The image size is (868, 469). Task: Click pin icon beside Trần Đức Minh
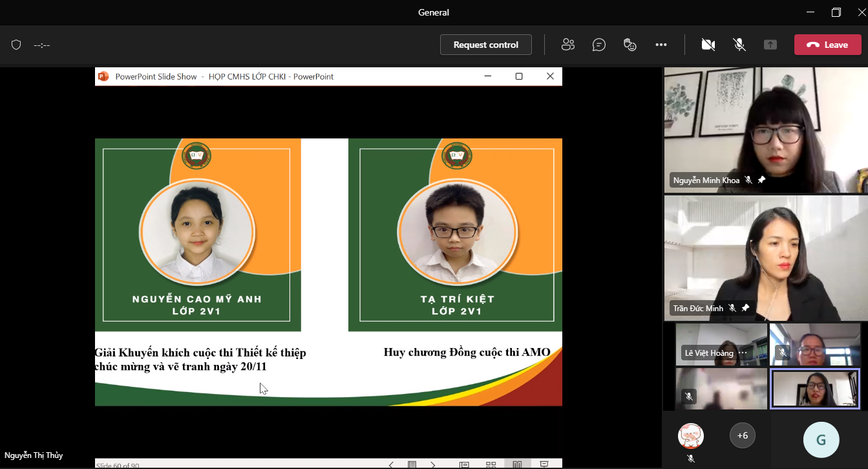pos(745,308)
